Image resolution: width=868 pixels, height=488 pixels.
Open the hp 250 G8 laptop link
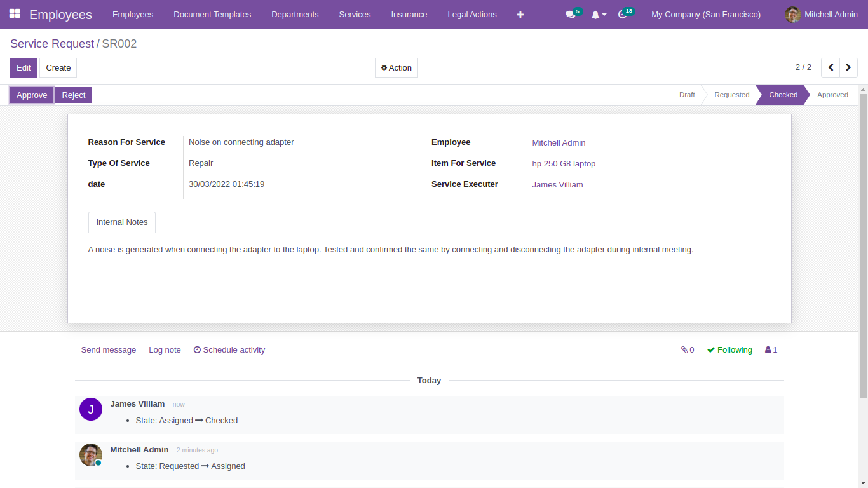coord(564,163)
